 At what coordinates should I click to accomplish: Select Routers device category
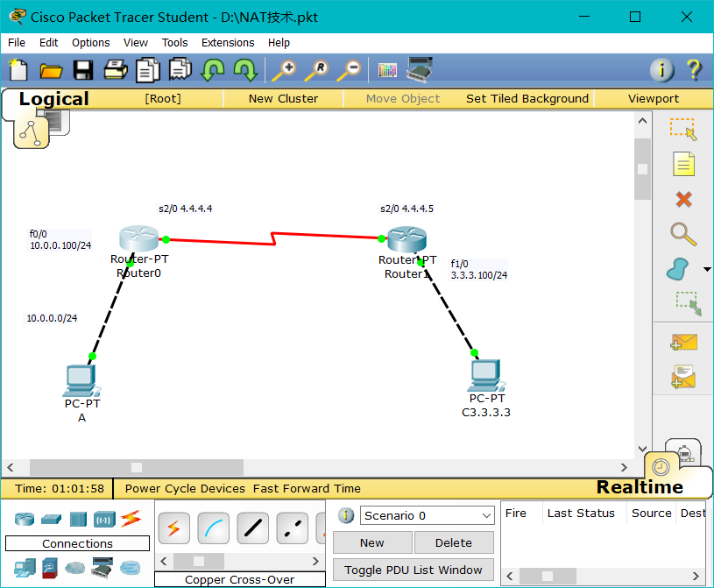(25, 519)
